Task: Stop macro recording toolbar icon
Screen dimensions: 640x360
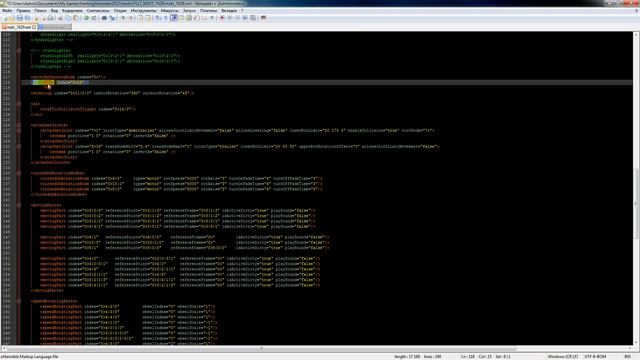Action: [229, 18]
